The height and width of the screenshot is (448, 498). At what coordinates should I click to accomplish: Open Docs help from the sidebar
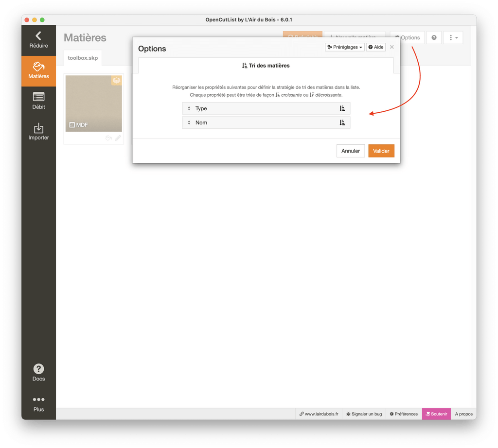38,373
